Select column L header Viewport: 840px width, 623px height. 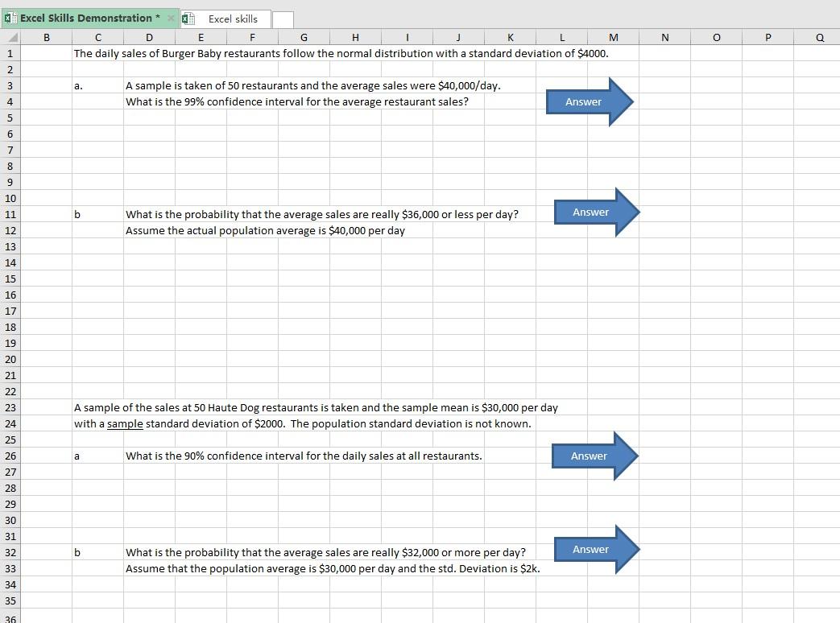pyautogui.click(x=561, y=38)
